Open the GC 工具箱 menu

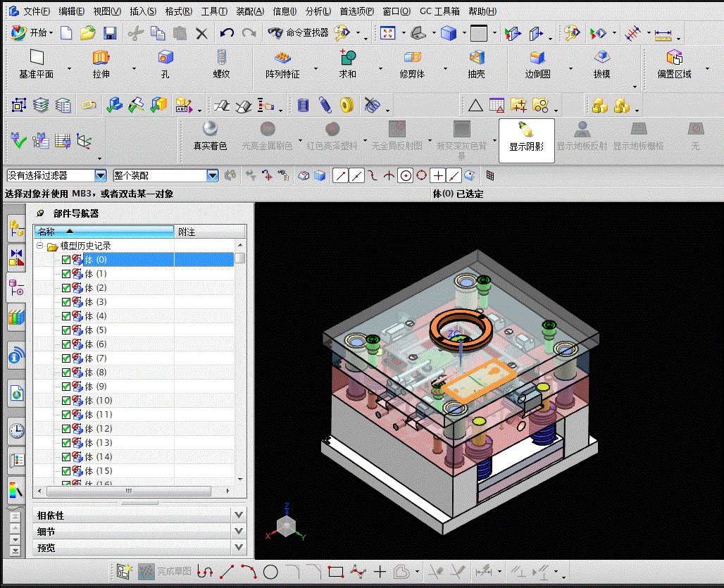pos(439,11)
